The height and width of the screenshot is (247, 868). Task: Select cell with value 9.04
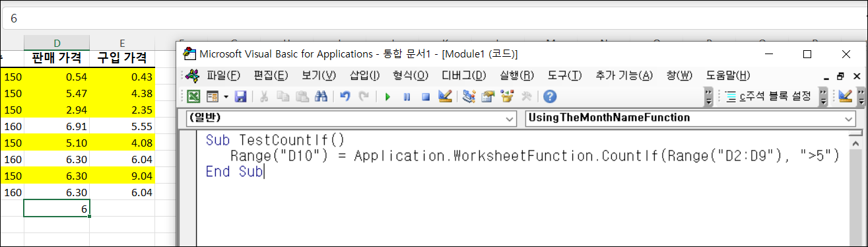pos(122,176)
